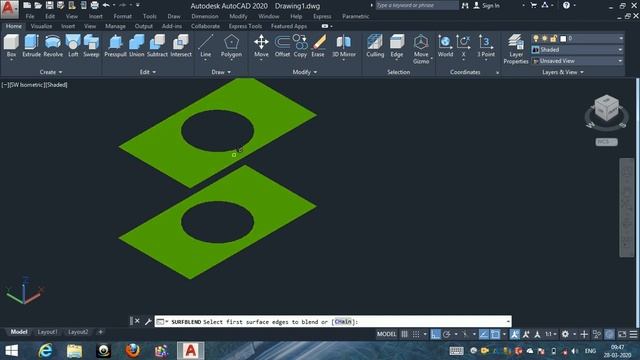Switch to the Visualize ribbon tab
640x360 pixels.
pos(41,26)
